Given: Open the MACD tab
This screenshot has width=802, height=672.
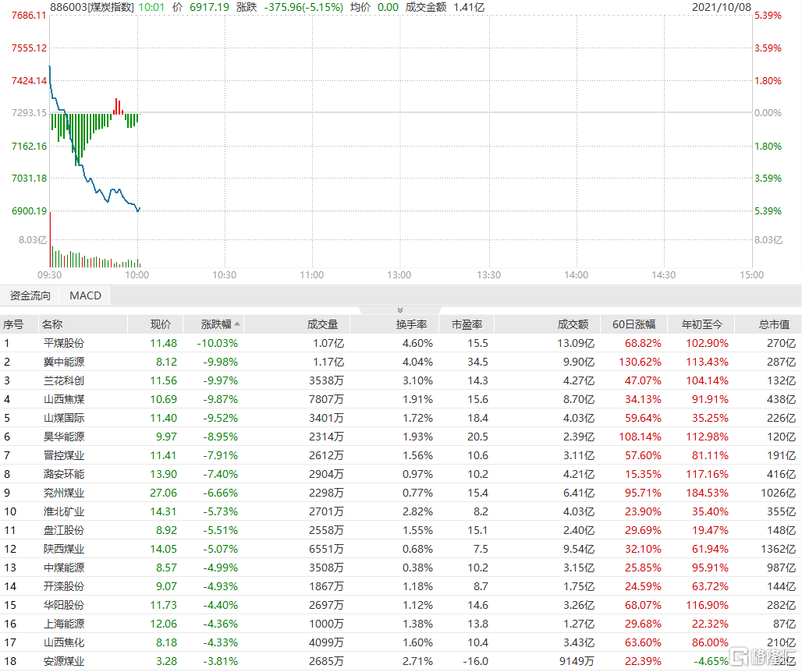Looking at the screenshot, I should pos(85,295).
